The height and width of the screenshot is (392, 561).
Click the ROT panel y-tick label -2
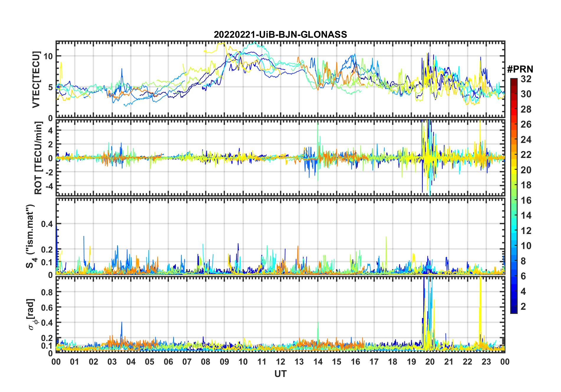point(49,172)
